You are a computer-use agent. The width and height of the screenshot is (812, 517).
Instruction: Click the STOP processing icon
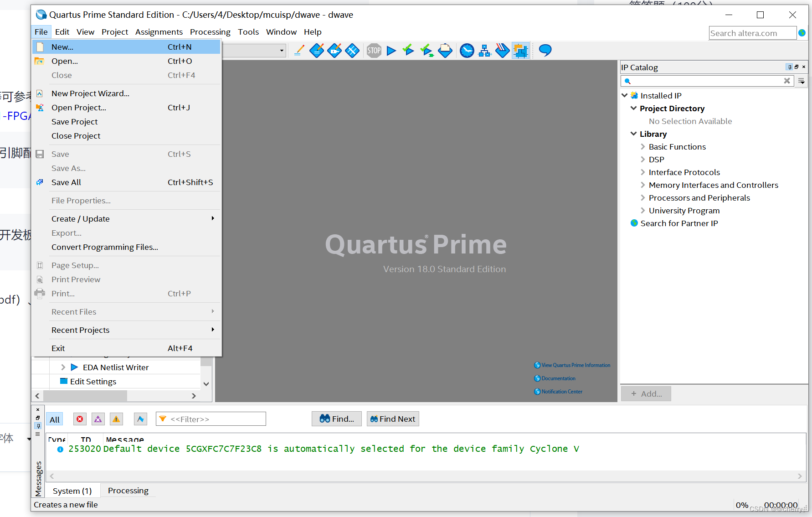coord(374,51)
